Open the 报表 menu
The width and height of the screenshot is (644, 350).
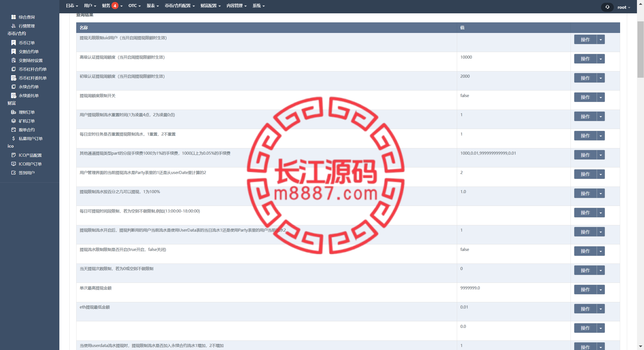[153, 6]
